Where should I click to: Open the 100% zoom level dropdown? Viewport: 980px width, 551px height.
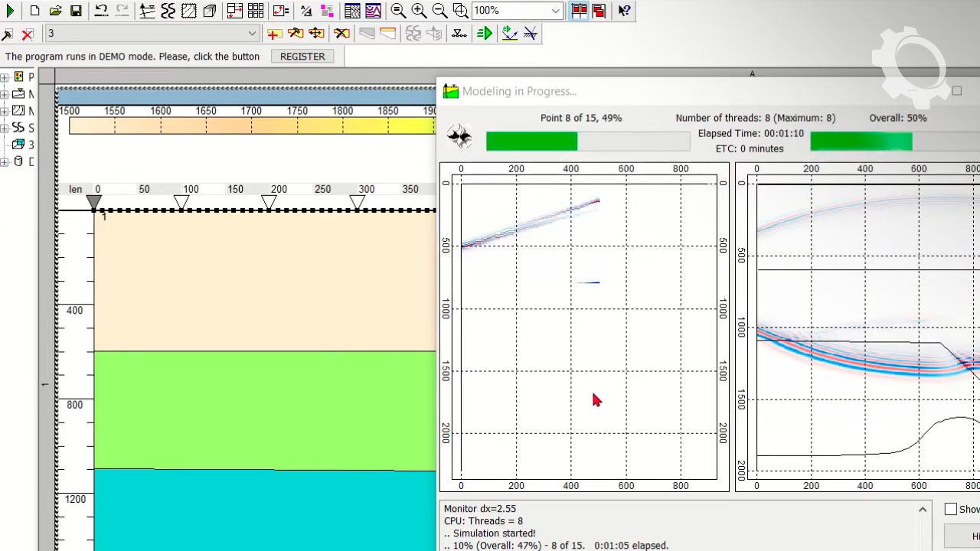[555, 11]
